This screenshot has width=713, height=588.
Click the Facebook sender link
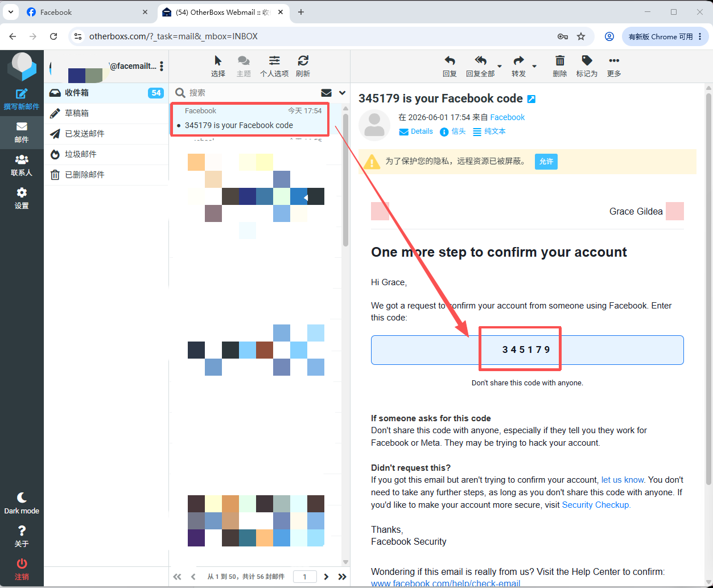[x=507, y=117]
